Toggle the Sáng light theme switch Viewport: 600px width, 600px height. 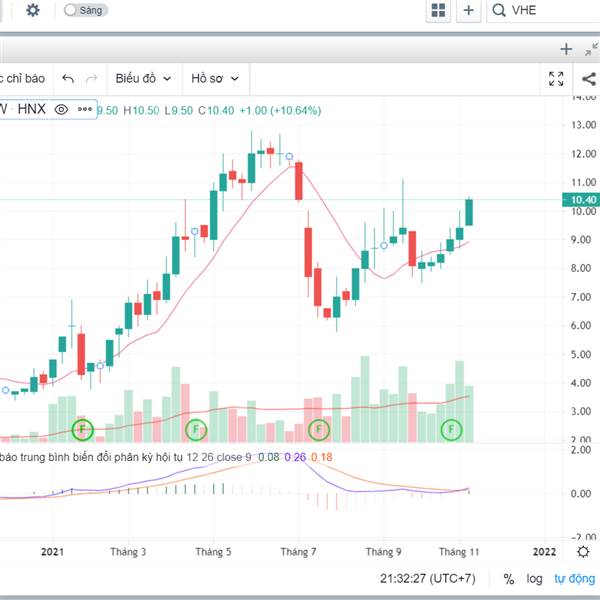85,10
